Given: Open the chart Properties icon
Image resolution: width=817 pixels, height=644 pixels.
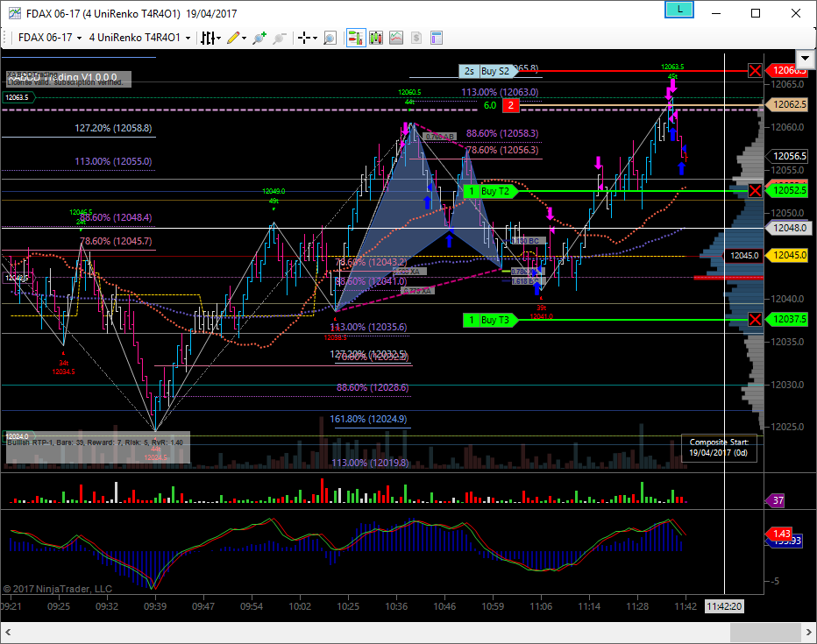Looking at the screenshot, I should click(437, 38).
